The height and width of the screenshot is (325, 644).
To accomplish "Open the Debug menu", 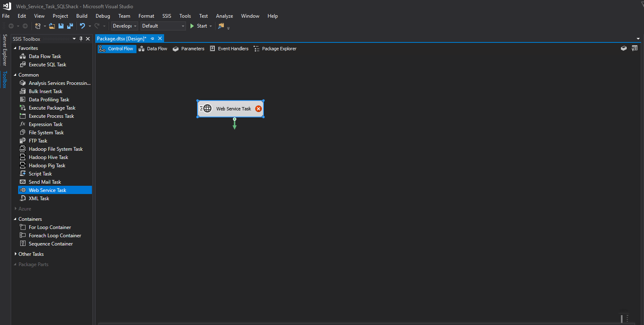I will 103,16.
